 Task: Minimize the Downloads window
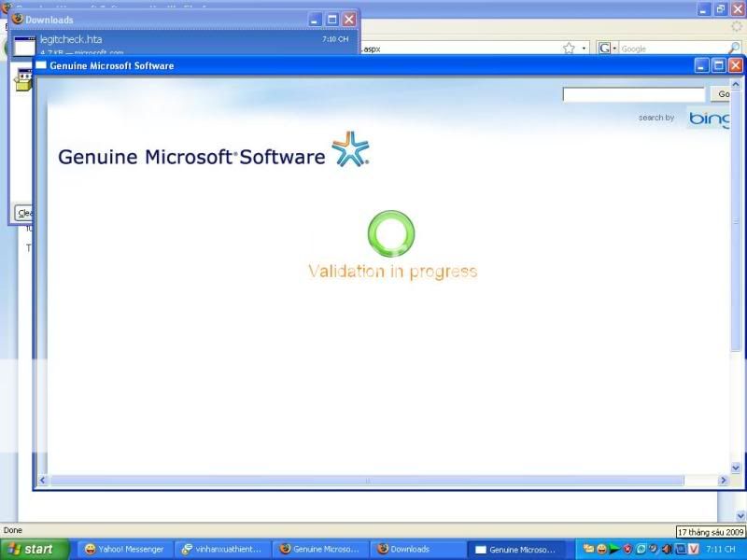coord(315,20)
